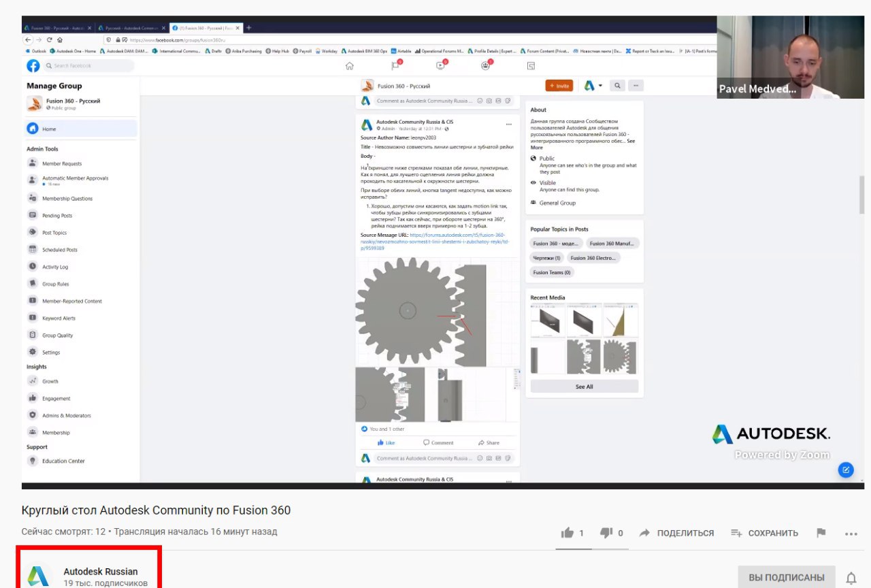
Task: Open the Autodesk profile switcher dropdown arrow
Action: point(600,86)
